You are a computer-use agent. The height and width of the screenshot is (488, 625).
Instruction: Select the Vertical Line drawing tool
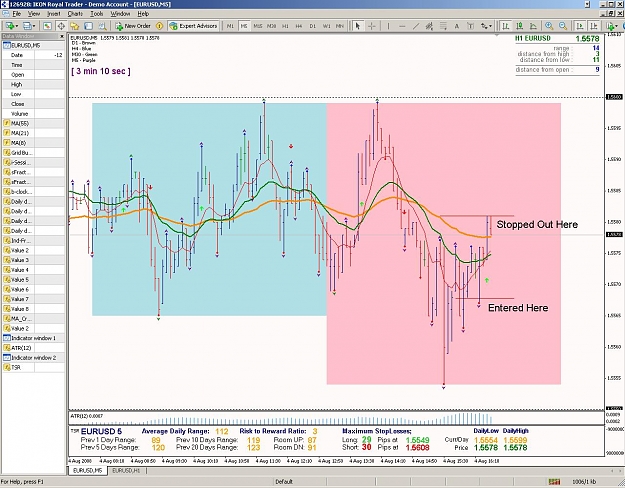(388, 26)
